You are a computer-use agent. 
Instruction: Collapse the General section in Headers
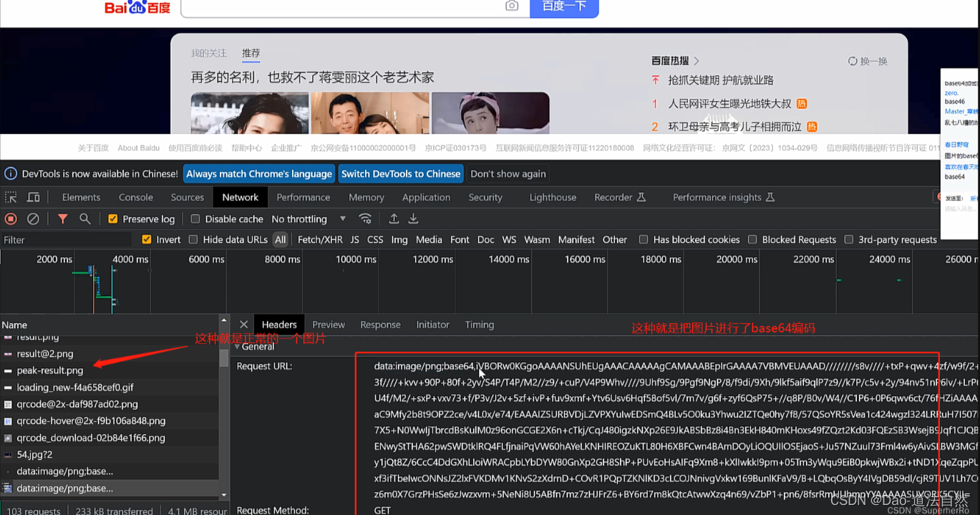237,346
